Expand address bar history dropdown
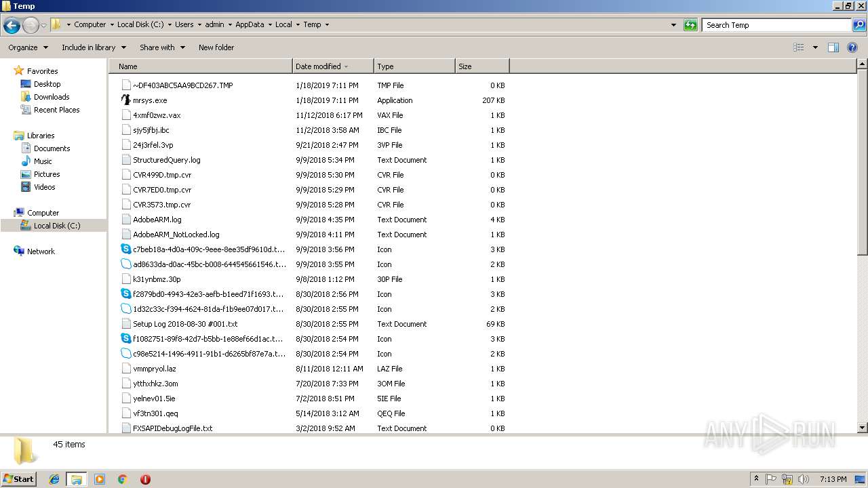The width and height of the screenshot is (868, 488). 673,25
